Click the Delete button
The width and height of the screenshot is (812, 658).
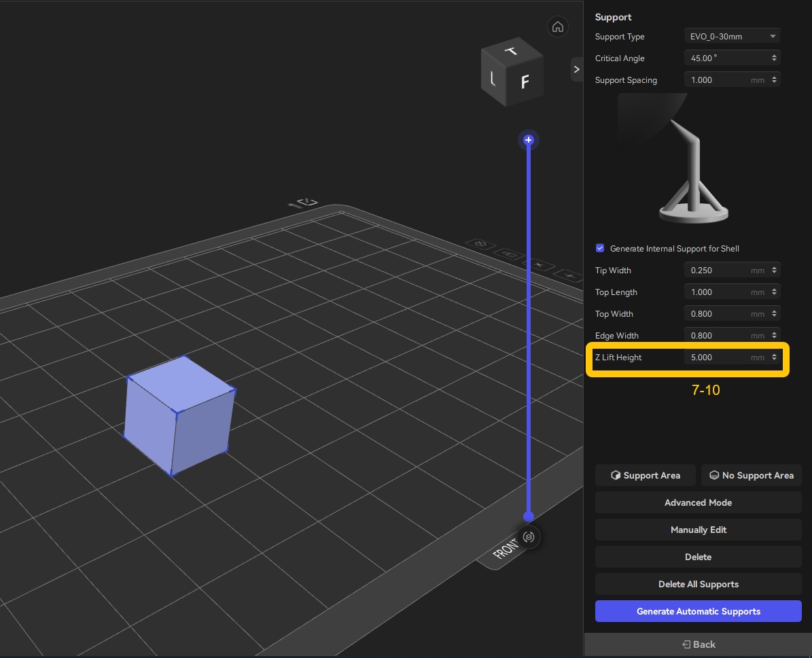(x=698, y=557)
